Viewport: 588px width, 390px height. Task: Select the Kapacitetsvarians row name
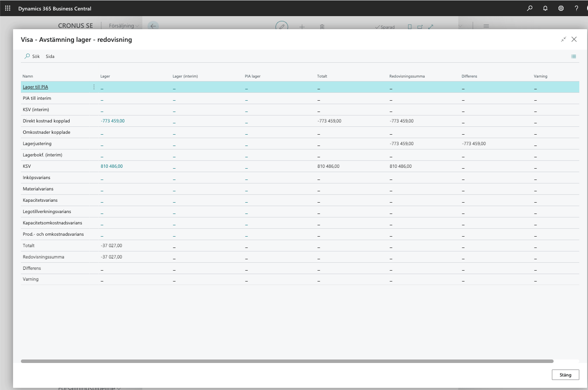tap(40, 200)
